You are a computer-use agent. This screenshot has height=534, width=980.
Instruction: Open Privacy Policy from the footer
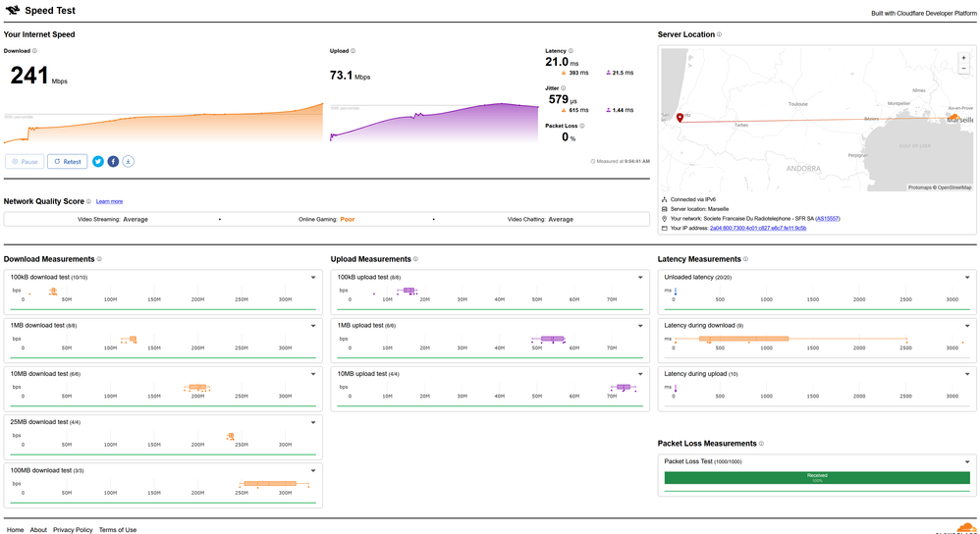73,529
